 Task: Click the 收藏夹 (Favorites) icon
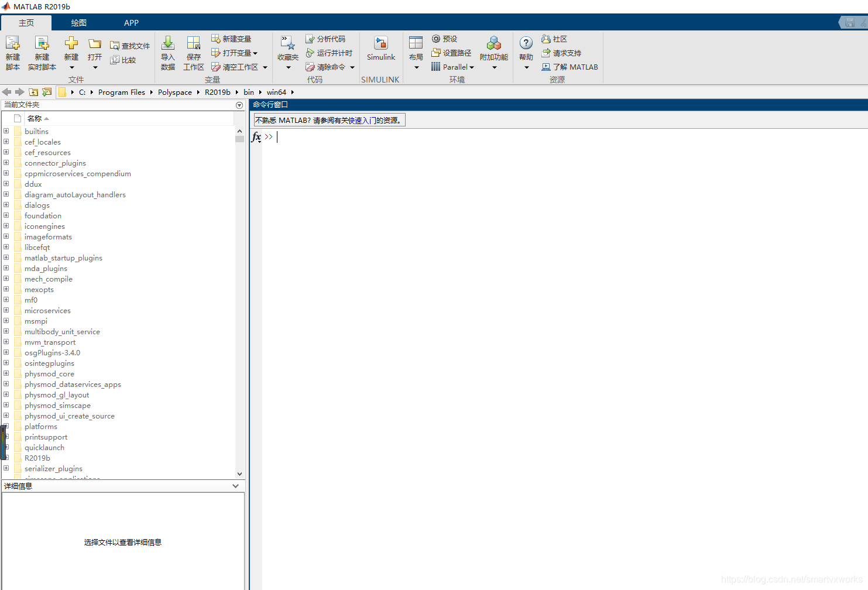(x=287, y=43)
